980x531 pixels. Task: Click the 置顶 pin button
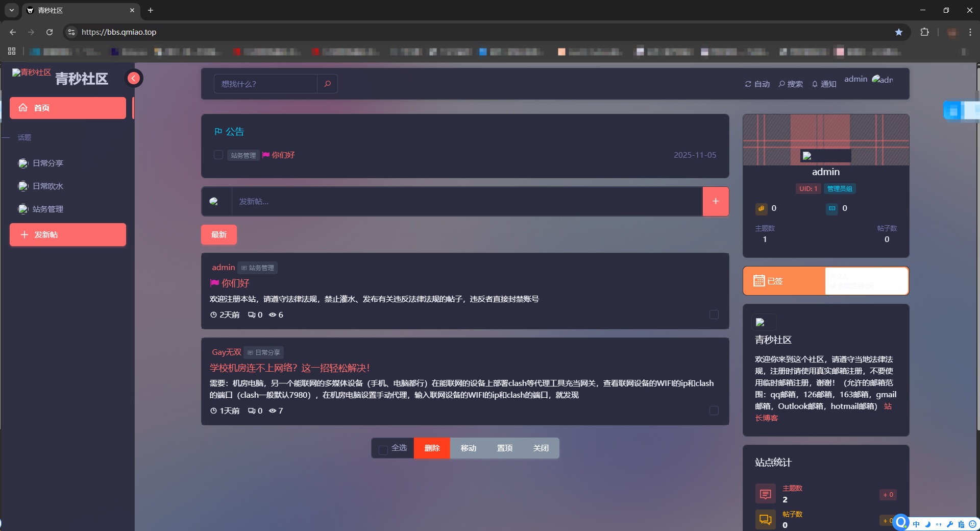pos(504,448)
